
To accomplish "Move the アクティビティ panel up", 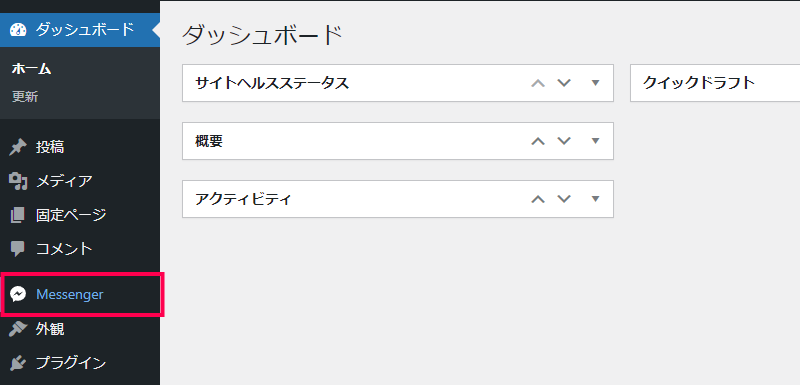I will click(538, 199).
